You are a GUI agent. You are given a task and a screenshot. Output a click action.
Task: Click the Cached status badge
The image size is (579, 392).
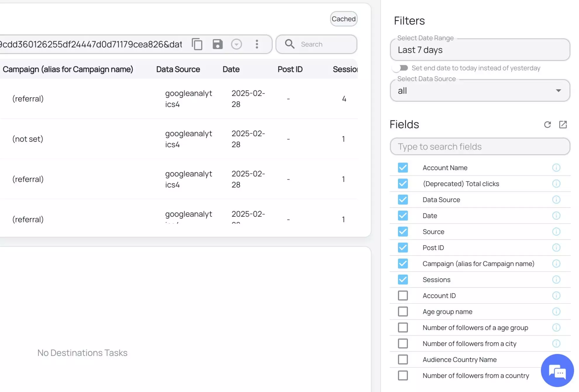[344, 19]
